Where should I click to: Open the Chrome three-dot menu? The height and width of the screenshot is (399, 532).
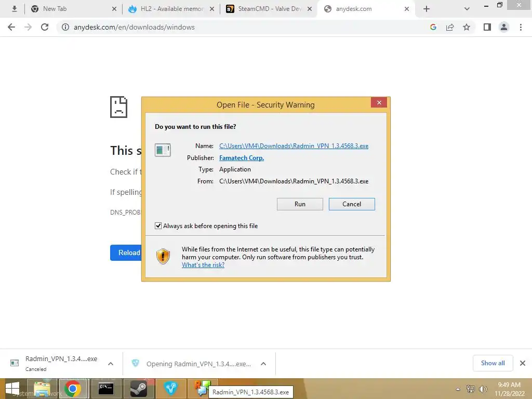click(x=521, y=27)
